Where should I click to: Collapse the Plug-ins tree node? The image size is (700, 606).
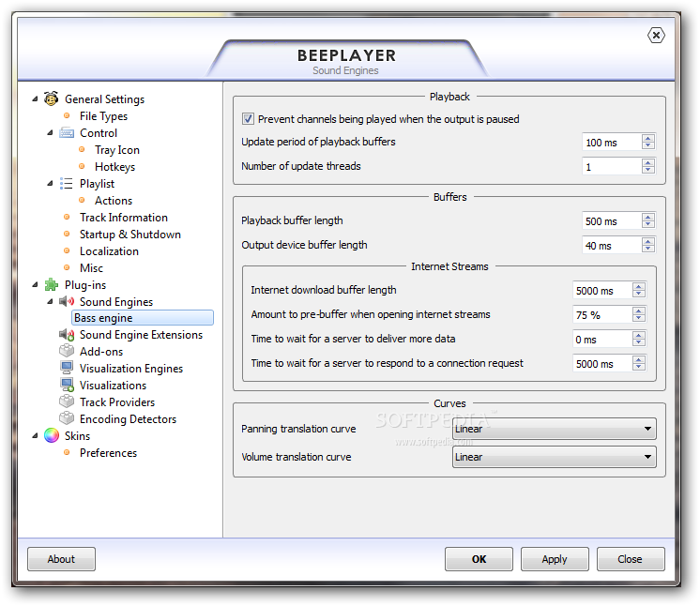[x=36, y=284]
